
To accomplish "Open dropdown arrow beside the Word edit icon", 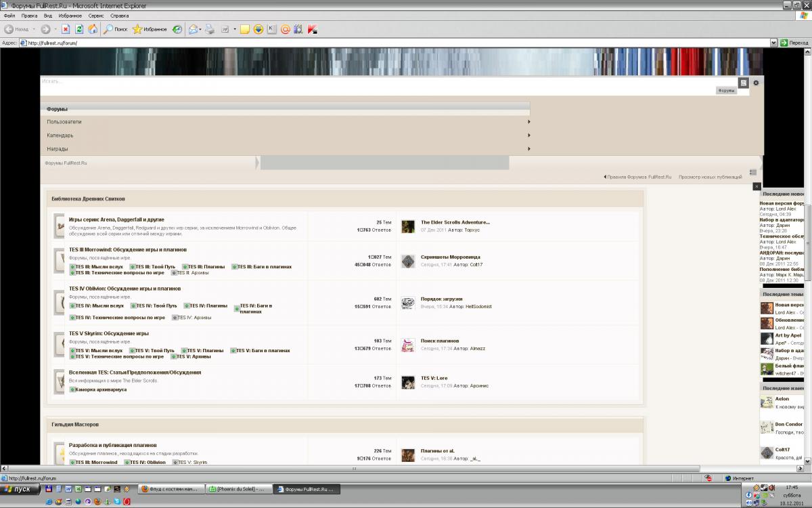I will point(235,29).
